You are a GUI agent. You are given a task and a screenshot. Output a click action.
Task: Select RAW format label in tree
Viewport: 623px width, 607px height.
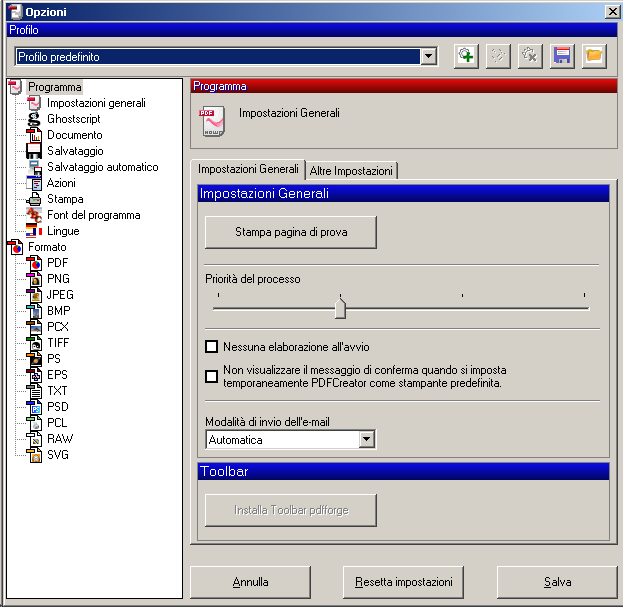[x=60, y=439]
